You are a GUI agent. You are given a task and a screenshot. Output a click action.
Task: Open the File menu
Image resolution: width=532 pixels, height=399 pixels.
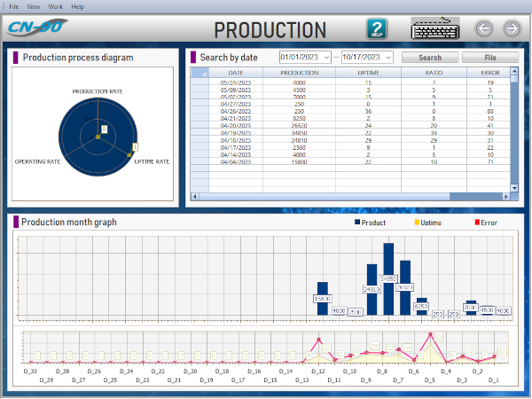pyautogui.click(x=14, y=6)
